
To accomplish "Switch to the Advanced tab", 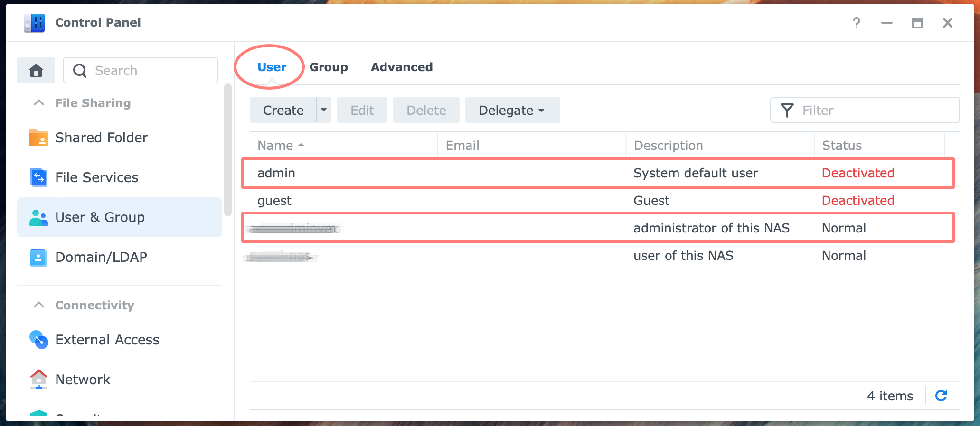I will point(402,67).
